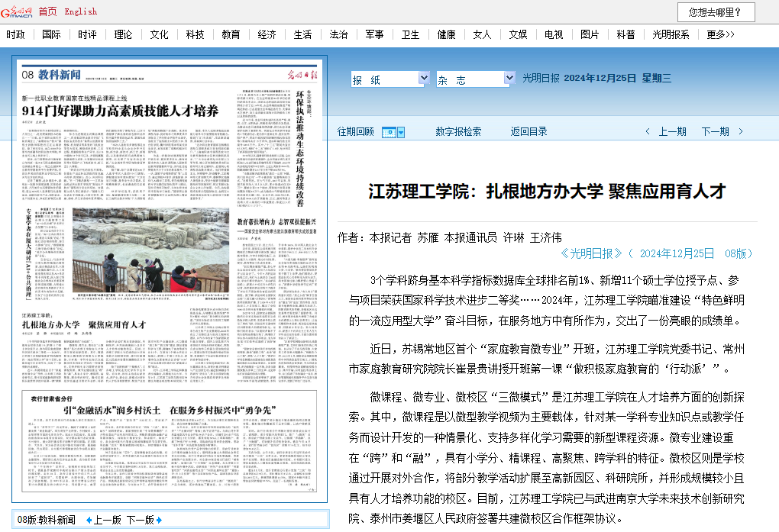Open the 生活 navigation item
The width and height of the screenshot is (779, 532).
[302, 34]
